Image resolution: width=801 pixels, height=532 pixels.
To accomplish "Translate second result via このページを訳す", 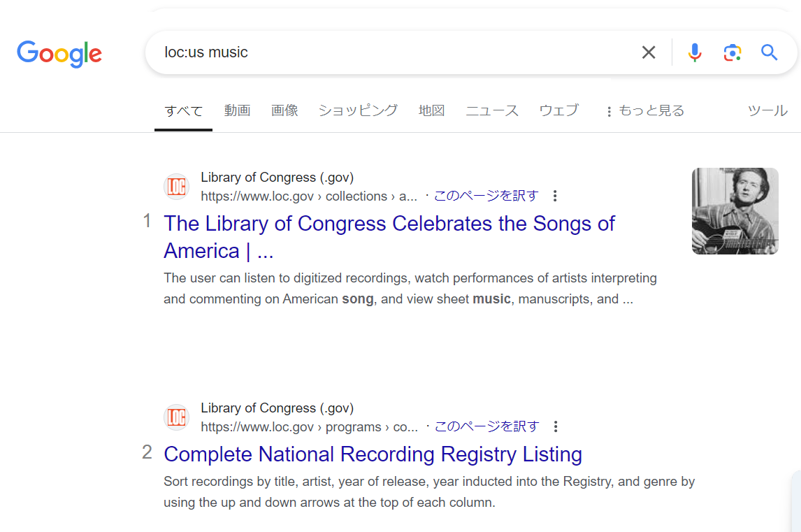I will 487,426.
